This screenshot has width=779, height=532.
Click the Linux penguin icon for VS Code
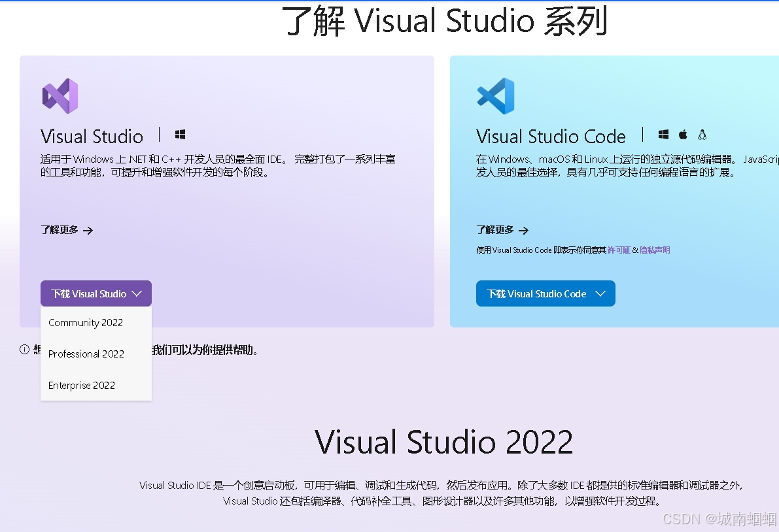[x=702, y=134]
